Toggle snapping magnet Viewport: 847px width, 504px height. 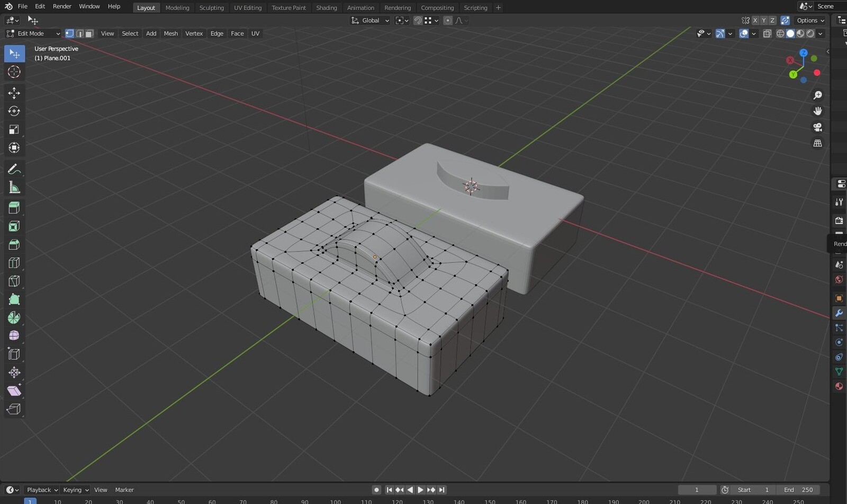418,21
